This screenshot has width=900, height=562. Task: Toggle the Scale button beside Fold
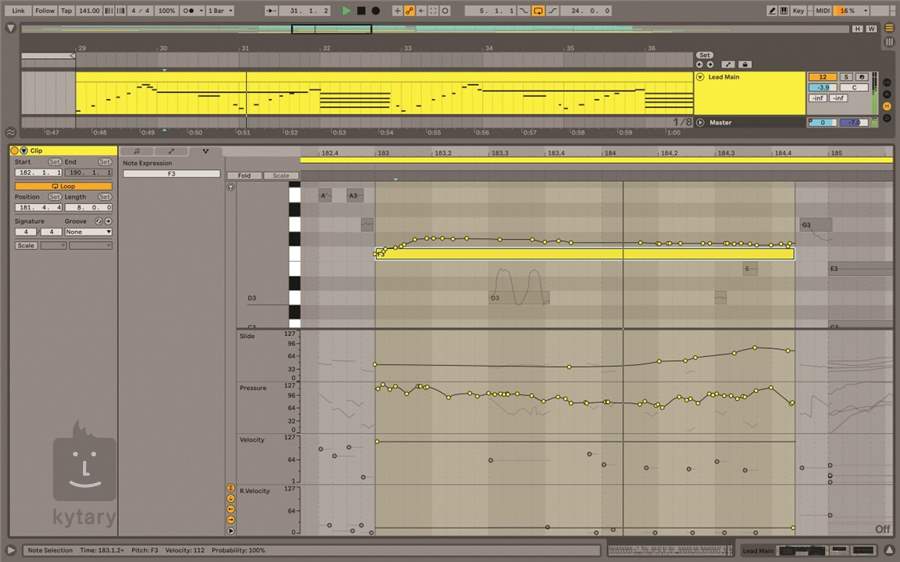(281, 176)
